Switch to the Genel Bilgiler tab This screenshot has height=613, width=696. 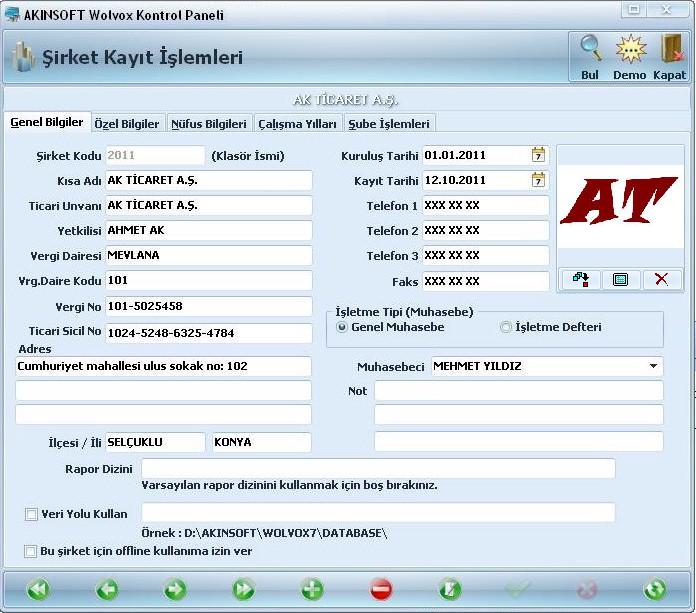click(47, 122)
